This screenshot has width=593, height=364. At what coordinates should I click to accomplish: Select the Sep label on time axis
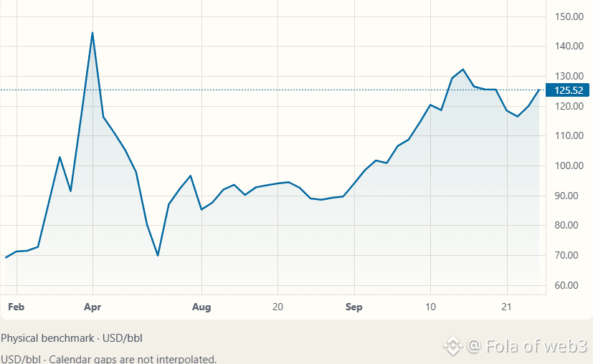[354, 307]
